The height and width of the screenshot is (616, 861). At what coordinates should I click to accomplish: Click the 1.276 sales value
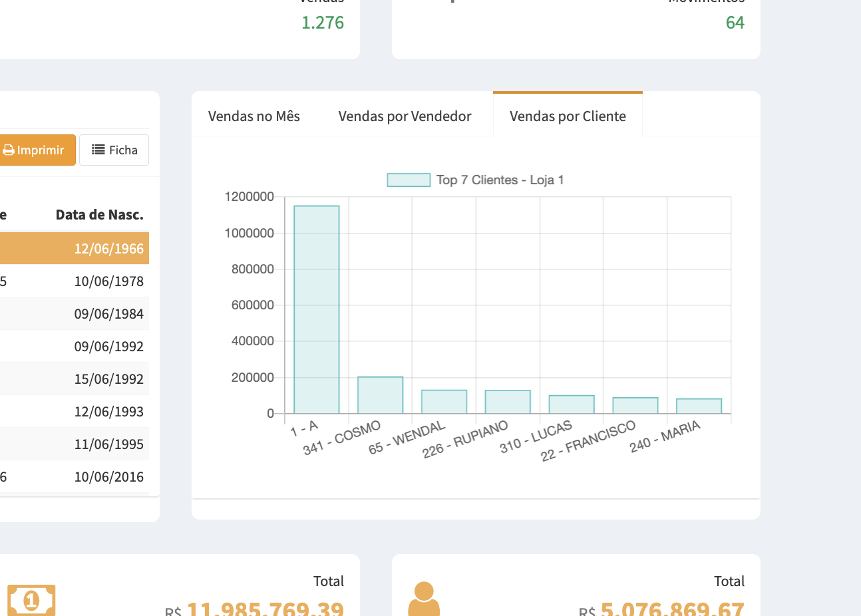click(x=323, y=23)
